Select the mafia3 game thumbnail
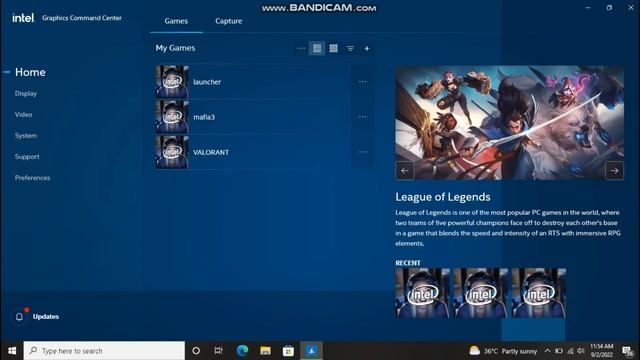The height and width of the screenshot is (360, 640). 172,117
